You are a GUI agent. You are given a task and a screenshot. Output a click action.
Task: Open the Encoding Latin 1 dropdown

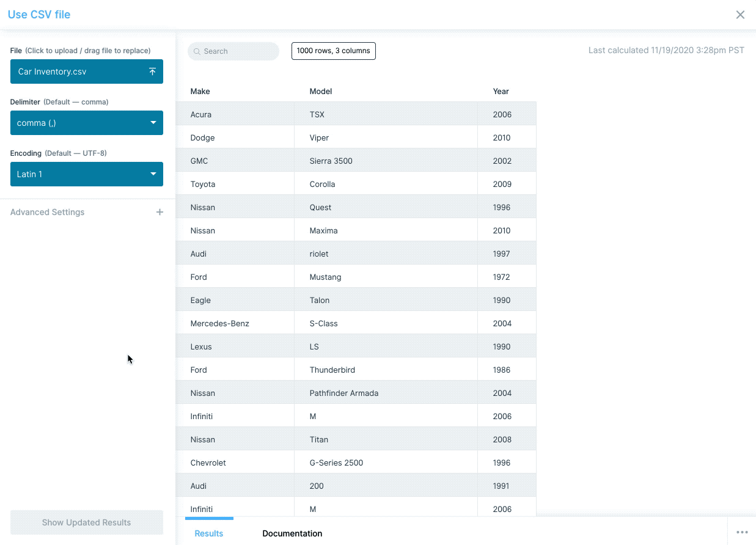(87, 174)
